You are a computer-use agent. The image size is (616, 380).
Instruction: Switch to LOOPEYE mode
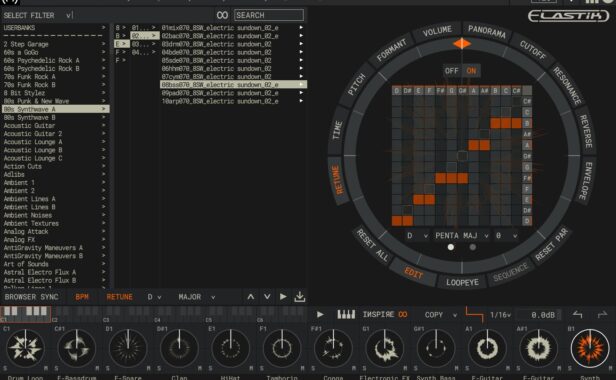pos(462,283)
